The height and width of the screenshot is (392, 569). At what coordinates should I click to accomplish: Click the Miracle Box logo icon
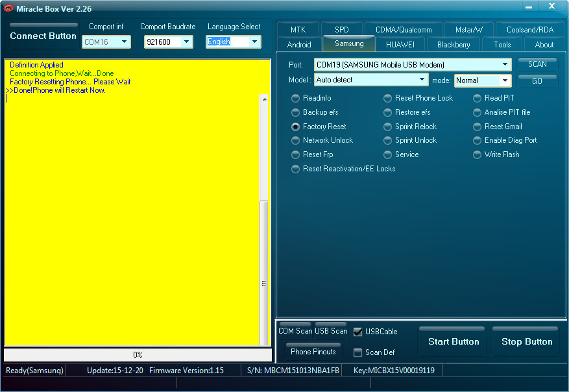click(x=8, y=8)
